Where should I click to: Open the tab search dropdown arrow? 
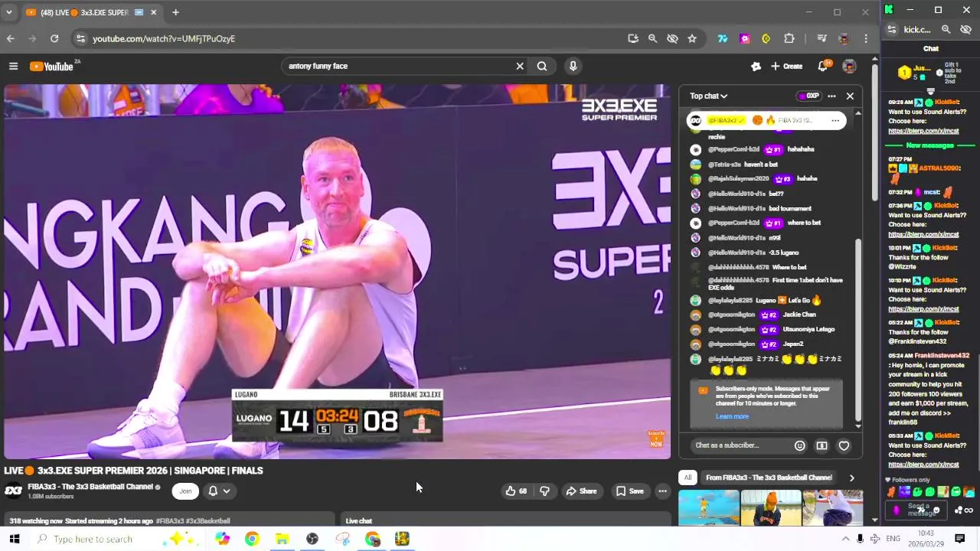point(9,12)
